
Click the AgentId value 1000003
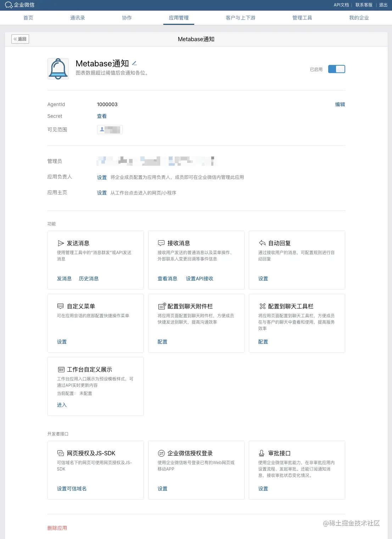point(107,104)
